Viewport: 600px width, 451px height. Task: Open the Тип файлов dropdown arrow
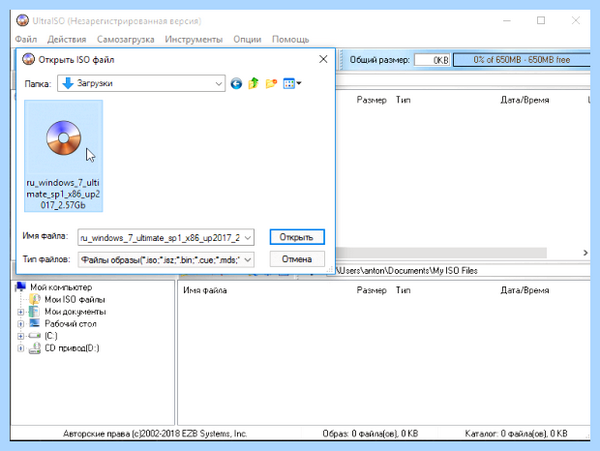(x=248, y=260)
